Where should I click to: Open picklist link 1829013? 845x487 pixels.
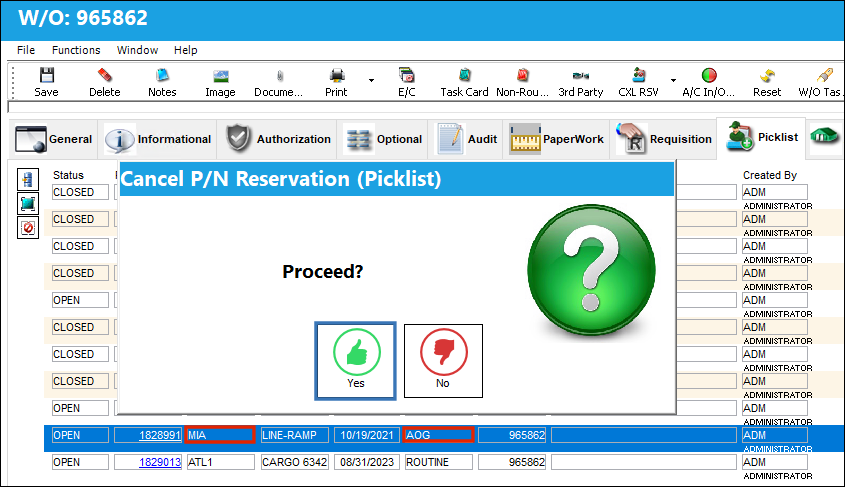click(x=160, y=462)
